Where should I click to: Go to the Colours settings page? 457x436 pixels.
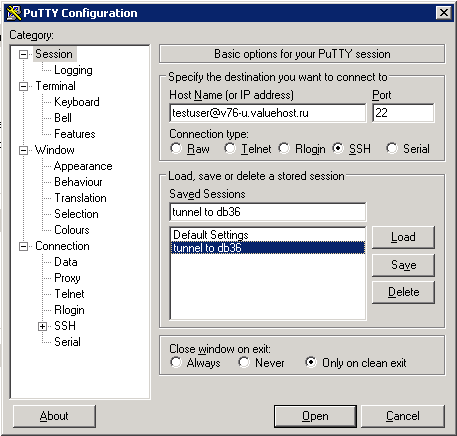(x=72, y=230)
